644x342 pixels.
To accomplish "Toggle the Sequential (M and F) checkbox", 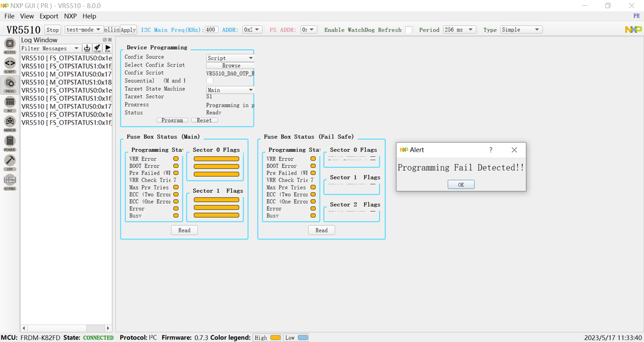I will [210, 81].
